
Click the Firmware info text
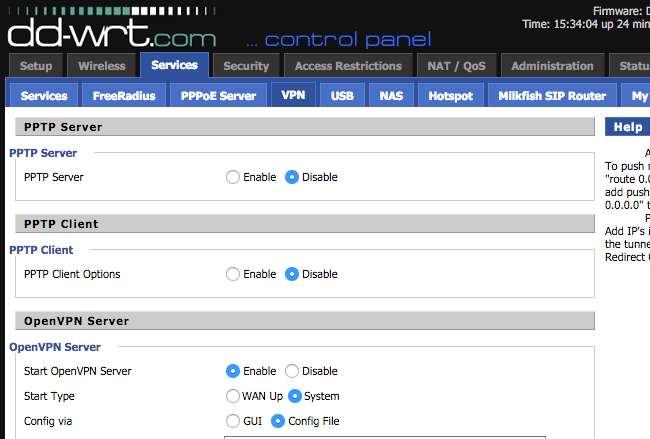(621, 11)
